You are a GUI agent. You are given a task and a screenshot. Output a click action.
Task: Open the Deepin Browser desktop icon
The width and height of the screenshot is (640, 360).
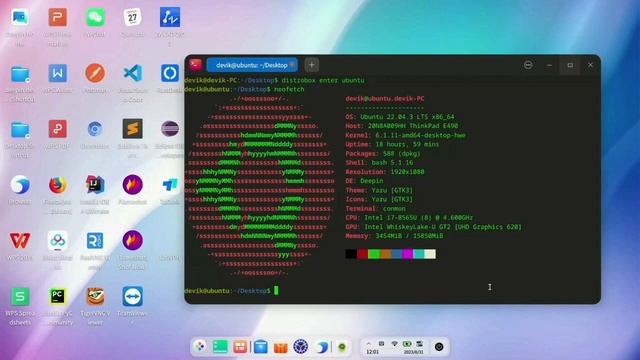click(x=20, y=185)
